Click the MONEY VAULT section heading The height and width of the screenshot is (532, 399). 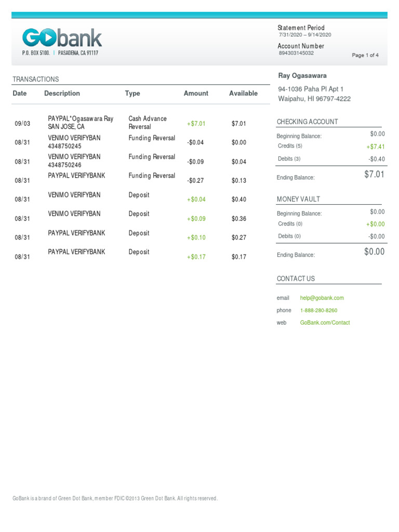point(298,199)
